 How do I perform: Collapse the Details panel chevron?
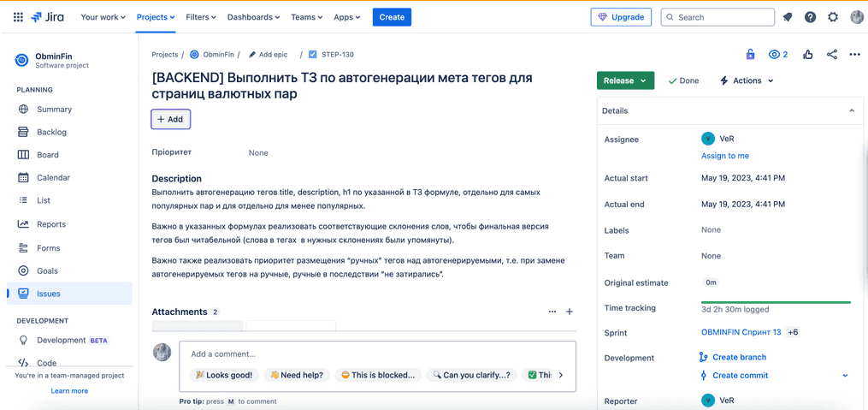point(852,110)
